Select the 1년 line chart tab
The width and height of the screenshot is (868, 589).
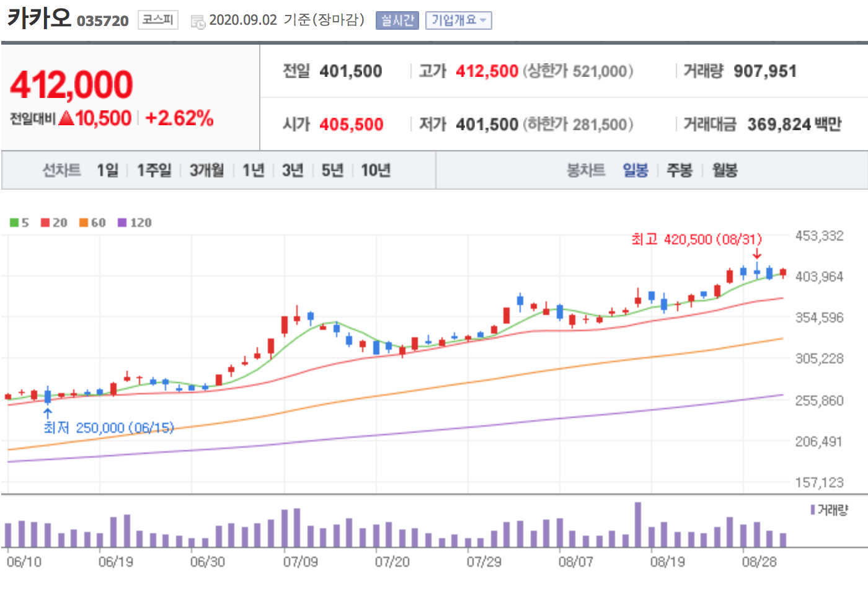(253, 170)
